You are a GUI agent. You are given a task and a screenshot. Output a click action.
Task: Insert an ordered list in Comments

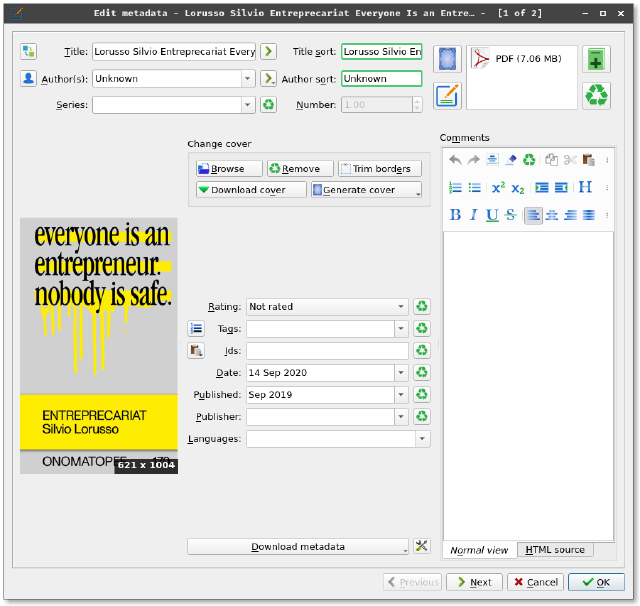pyautogui.click(x=455, y=188)
